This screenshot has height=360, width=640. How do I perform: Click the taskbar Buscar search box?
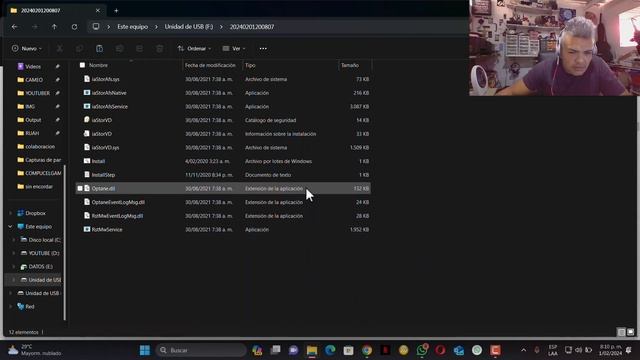point(200,350)
